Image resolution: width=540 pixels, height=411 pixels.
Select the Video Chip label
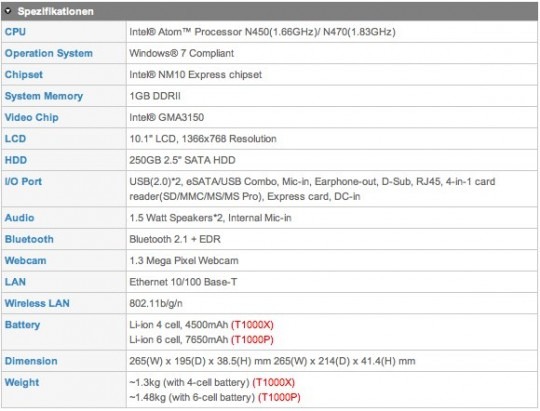[31, 117]
